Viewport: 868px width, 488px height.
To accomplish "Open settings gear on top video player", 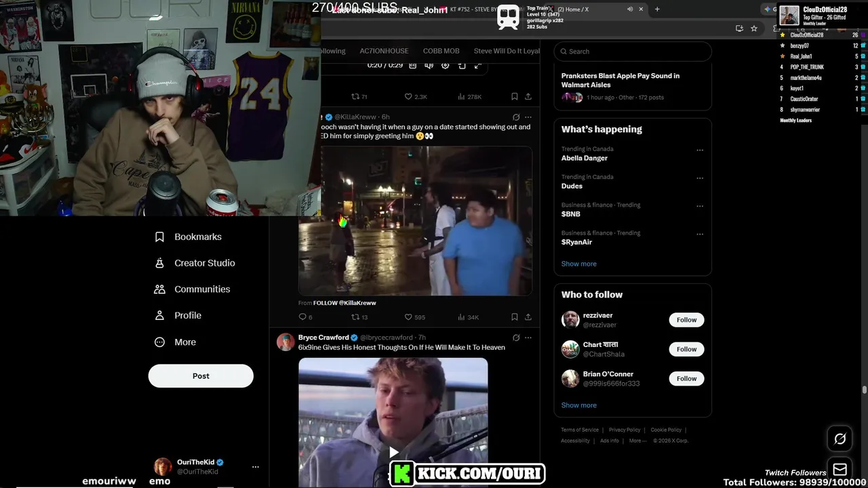I will point(446,65).
